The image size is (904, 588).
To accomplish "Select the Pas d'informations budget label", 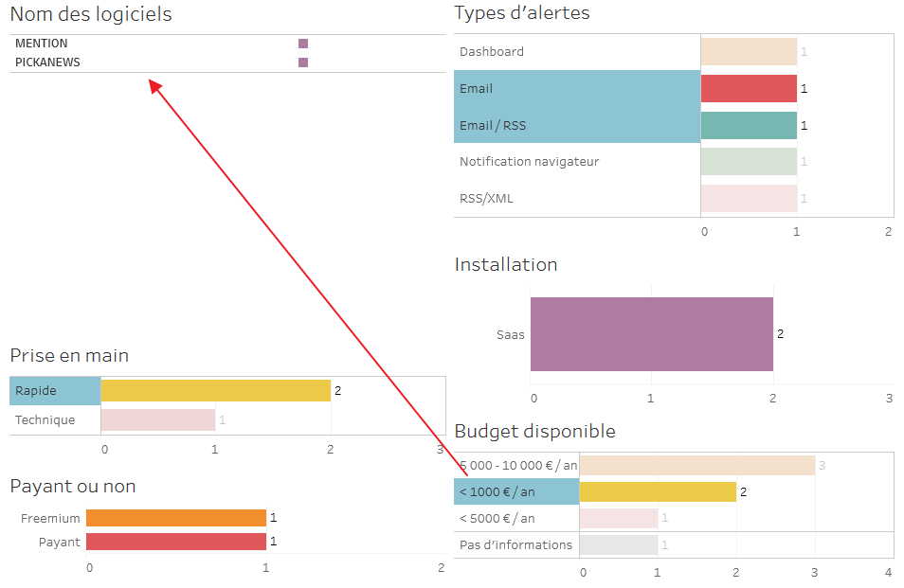I will pos(515,545).
